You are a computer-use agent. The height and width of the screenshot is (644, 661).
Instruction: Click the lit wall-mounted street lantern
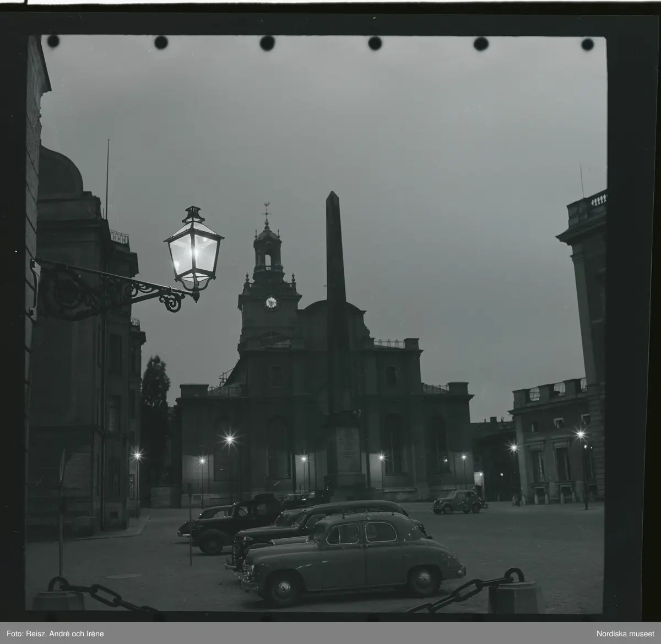click(194, 248)
